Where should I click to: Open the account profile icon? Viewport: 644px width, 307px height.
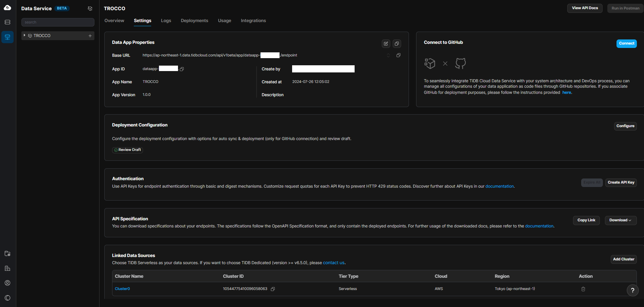pyautogui.click(x=7, y=283)
